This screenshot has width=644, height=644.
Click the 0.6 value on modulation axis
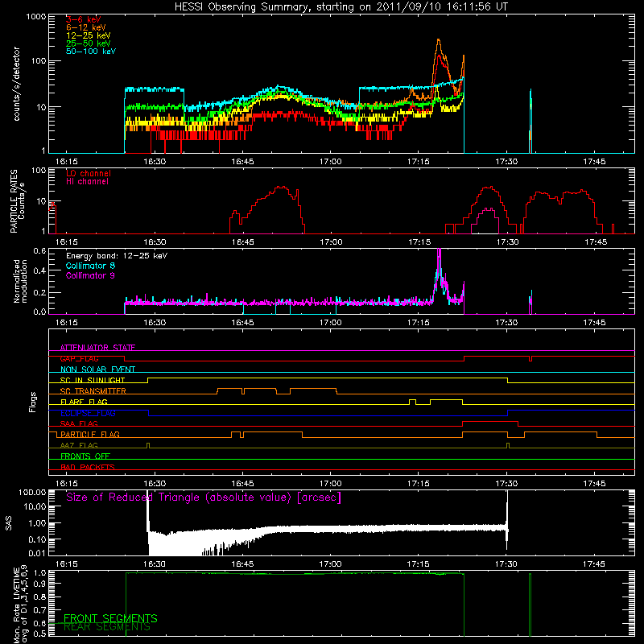39,250
